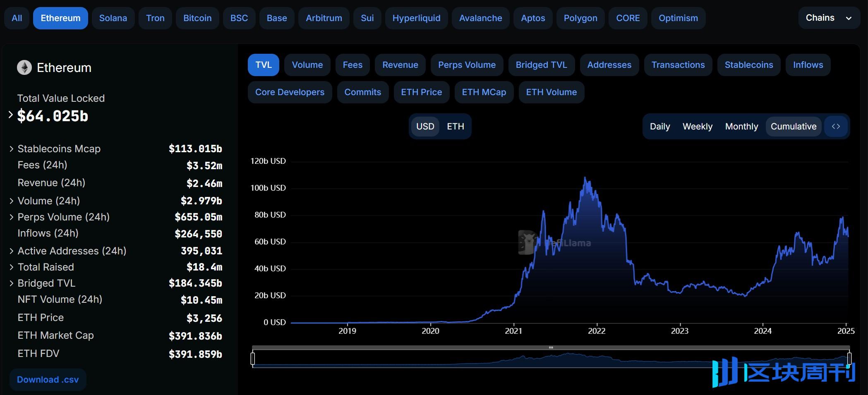This screenshot has height=395, width=868.
Task: Click the Ethereum logo icon
Action: (24, 67)
